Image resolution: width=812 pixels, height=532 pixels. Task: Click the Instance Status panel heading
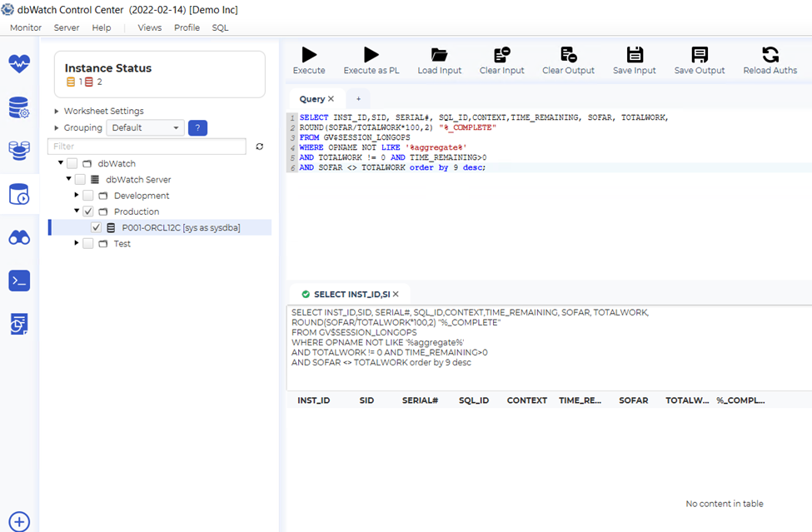click(x=108, y=68)
